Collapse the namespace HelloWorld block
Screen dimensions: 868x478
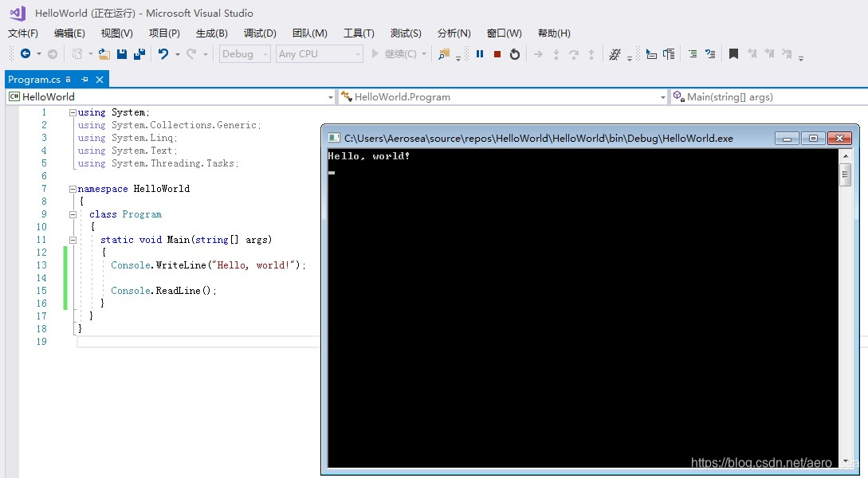[x=73, y=189]
